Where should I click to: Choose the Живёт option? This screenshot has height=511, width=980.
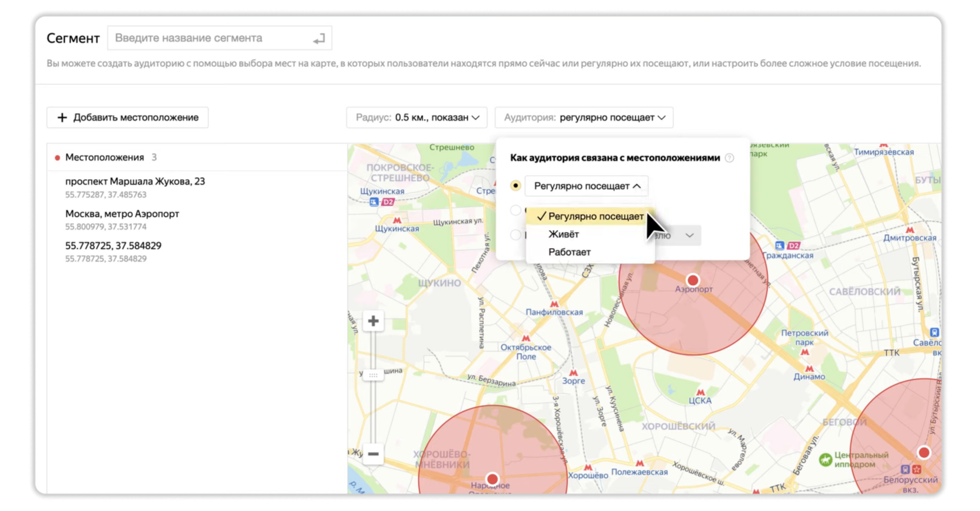(x=590, y=234)
